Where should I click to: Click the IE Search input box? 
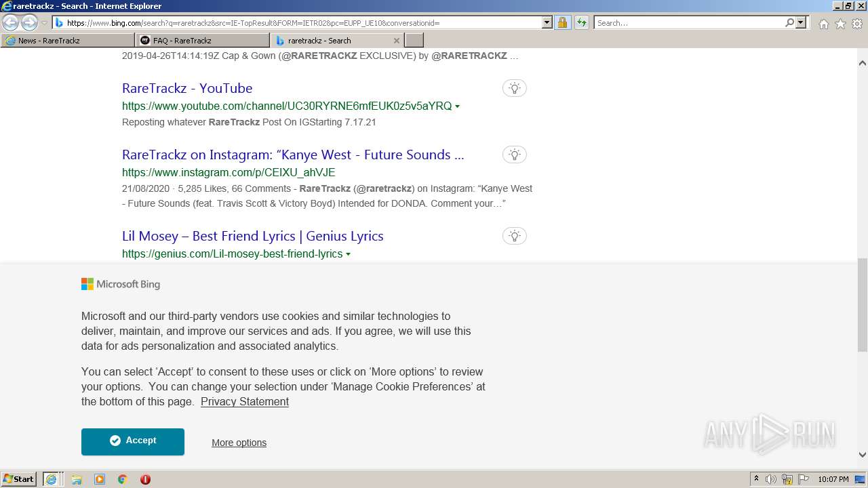click(x=688, y=22)
